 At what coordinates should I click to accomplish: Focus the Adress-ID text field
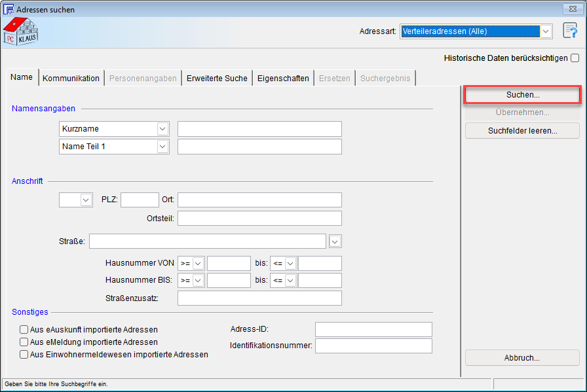[373, 329]
